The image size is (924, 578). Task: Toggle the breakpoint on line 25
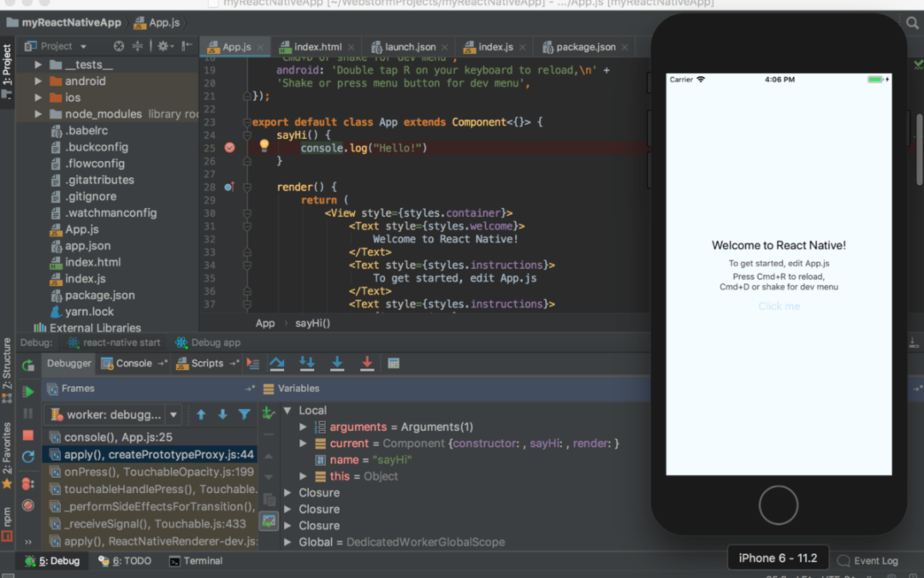[228, 147]
